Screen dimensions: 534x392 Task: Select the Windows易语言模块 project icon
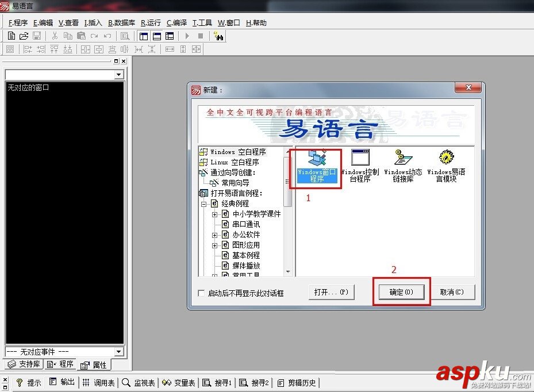point(446,166)
